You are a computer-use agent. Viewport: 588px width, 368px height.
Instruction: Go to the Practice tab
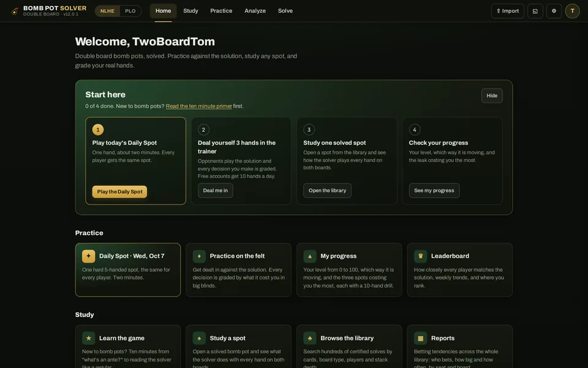pyautogui.click(x=221, y=11)
